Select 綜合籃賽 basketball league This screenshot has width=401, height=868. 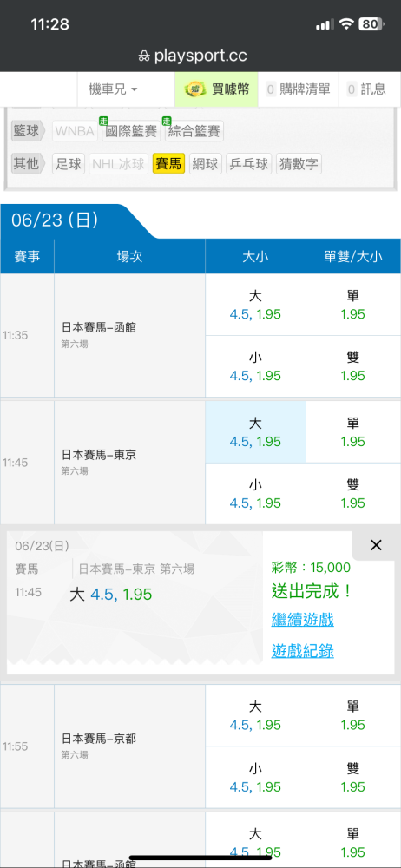[194, 131]
